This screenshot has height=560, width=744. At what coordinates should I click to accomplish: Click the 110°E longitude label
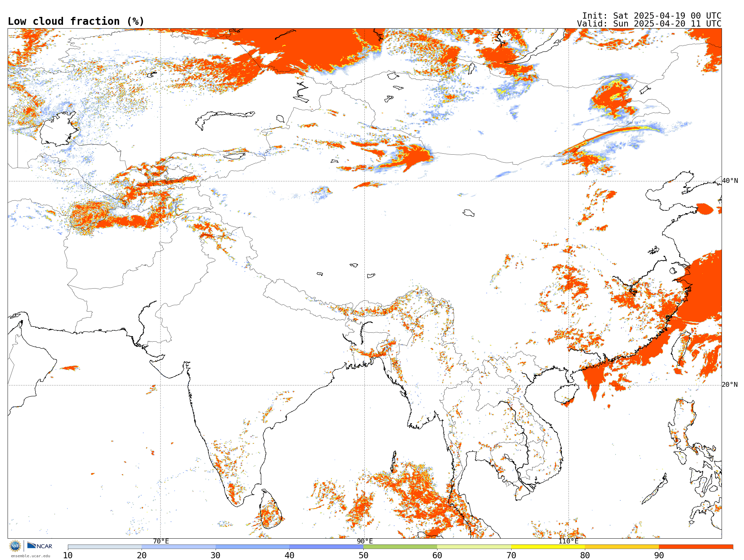tap(568, 541)
